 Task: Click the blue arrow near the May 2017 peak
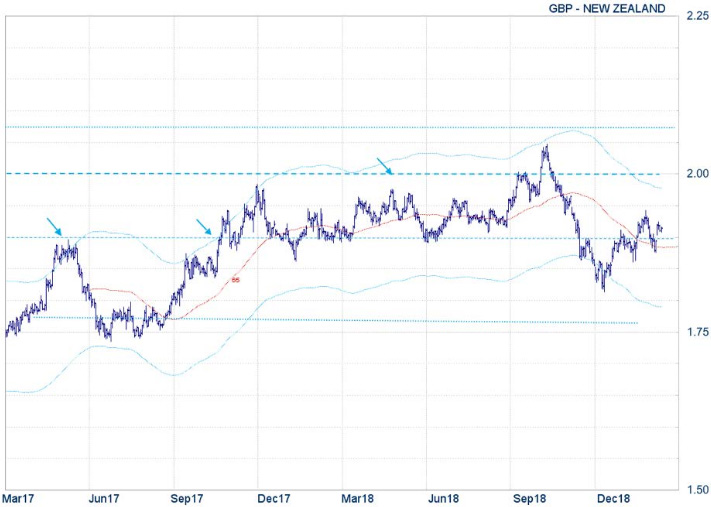pyautogui.click(x=54, y=225)
